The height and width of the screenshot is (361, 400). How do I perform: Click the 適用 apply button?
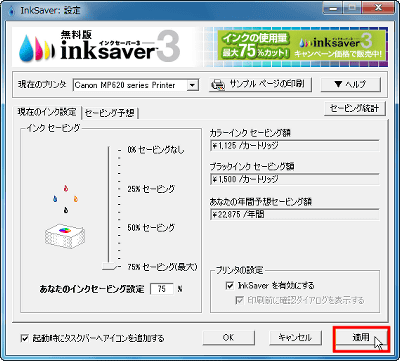(x=361, y=338)
